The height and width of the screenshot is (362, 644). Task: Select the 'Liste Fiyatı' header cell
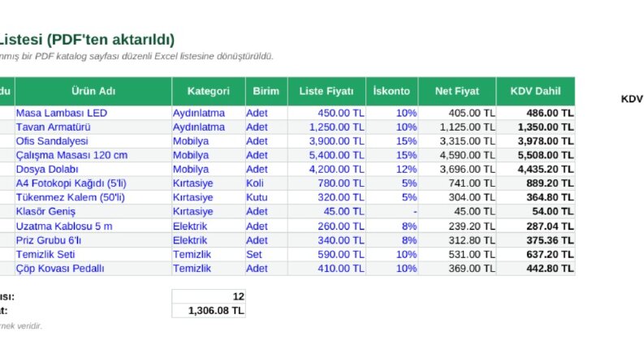point(326,91)
